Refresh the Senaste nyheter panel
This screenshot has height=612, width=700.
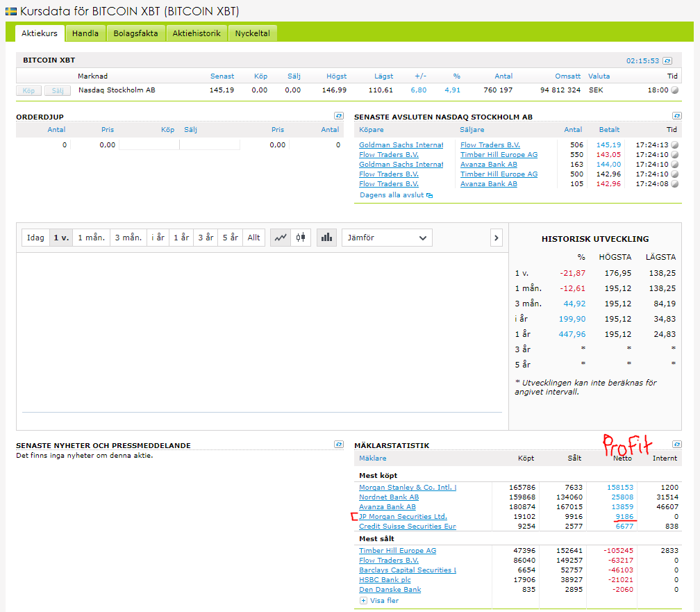339,445
